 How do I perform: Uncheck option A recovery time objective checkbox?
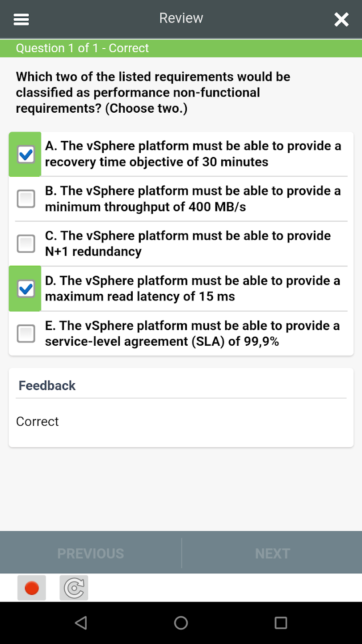26,154
